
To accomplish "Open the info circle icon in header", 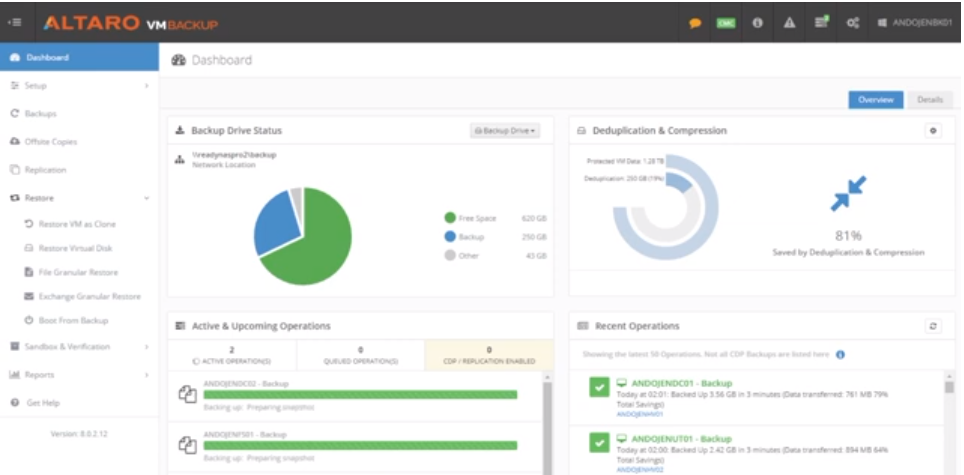I will click(x=758, y=24).
